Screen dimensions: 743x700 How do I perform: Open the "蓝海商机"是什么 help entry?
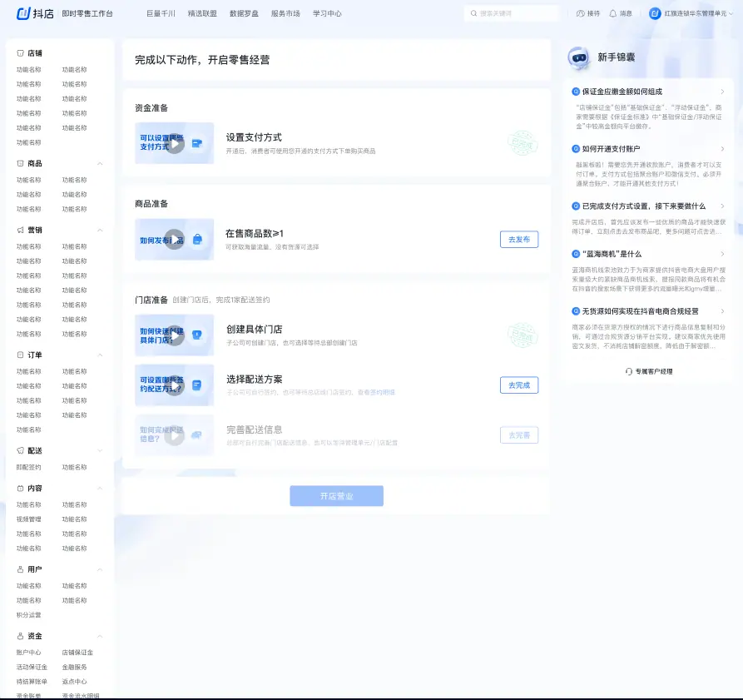pyautogui.click(x=649, y=254)
